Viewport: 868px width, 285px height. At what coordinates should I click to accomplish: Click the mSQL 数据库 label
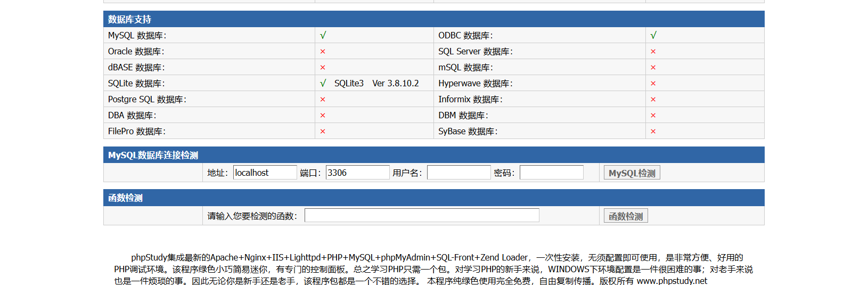pos(465,67)
